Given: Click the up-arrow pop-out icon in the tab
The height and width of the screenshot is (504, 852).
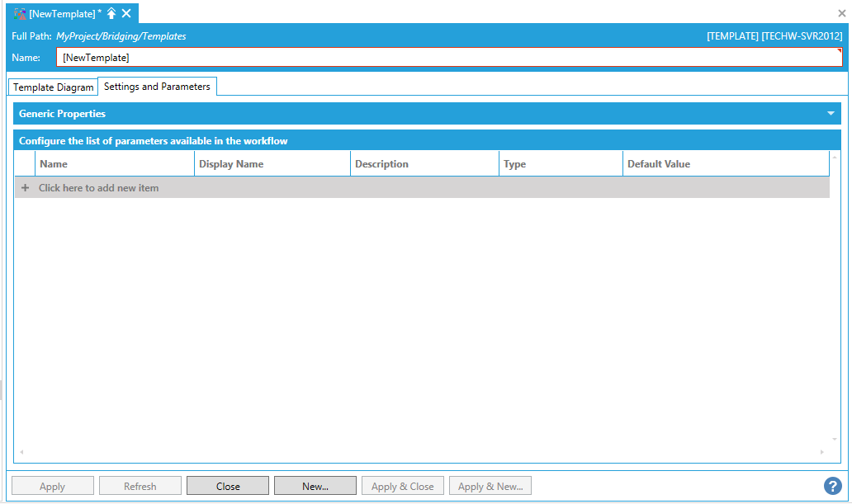Looking at the screenshot, I should click(111, 13).
